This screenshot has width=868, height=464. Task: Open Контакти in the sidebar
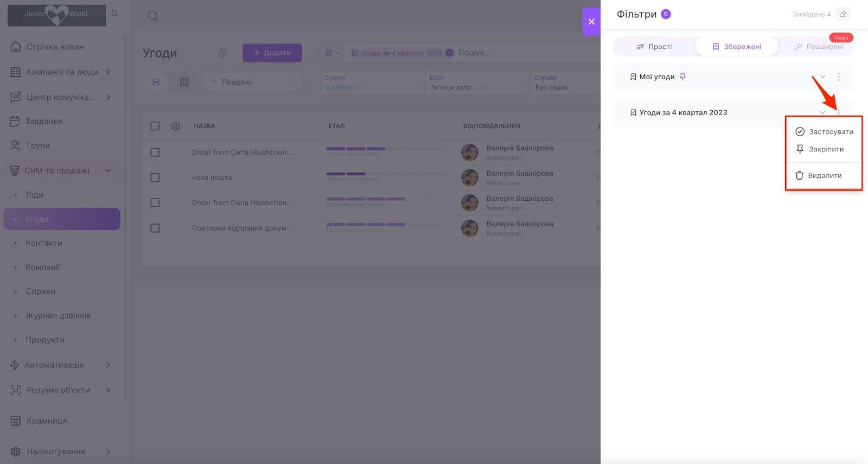point(44,243)
